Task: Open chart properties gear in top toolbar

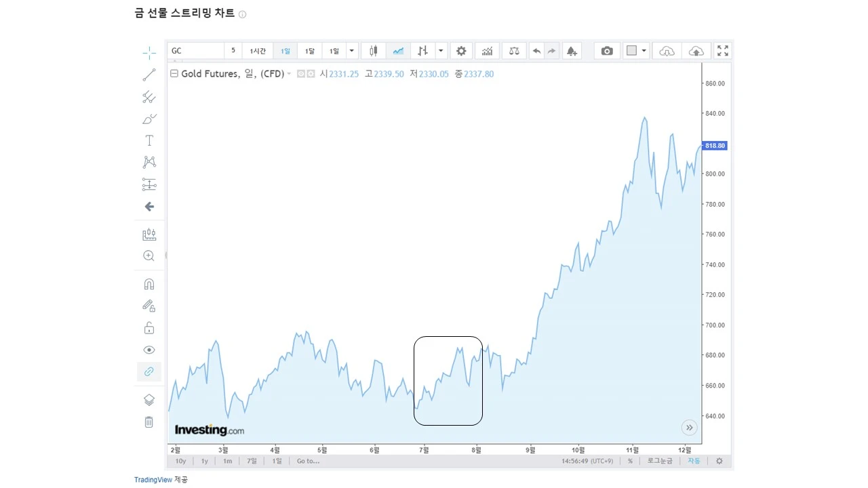Action: click(462, 51)
